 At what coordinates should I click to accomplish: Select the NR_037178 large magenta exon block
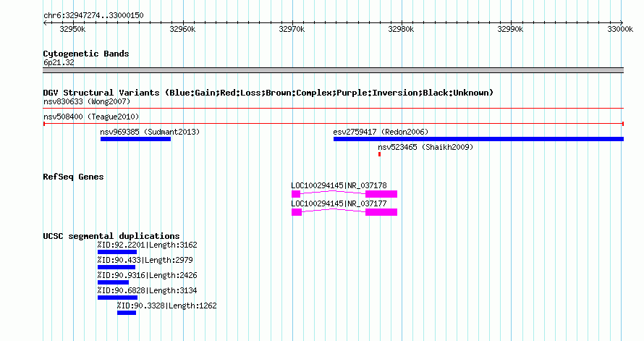pyautogui.click(x=381, y=194)
